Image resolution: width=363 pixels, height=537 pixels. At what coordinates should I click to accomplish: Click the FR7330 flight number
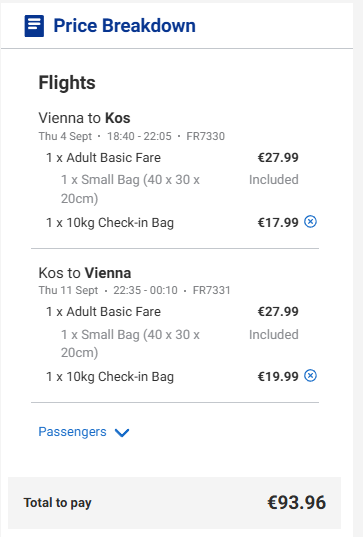(x=205, y=136)
